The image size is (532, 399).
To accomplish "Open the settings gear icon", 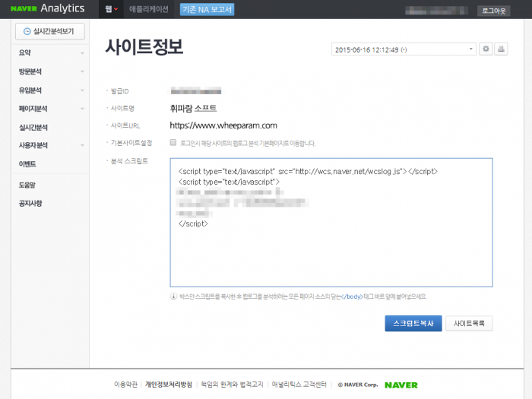I will pos(486,49).
